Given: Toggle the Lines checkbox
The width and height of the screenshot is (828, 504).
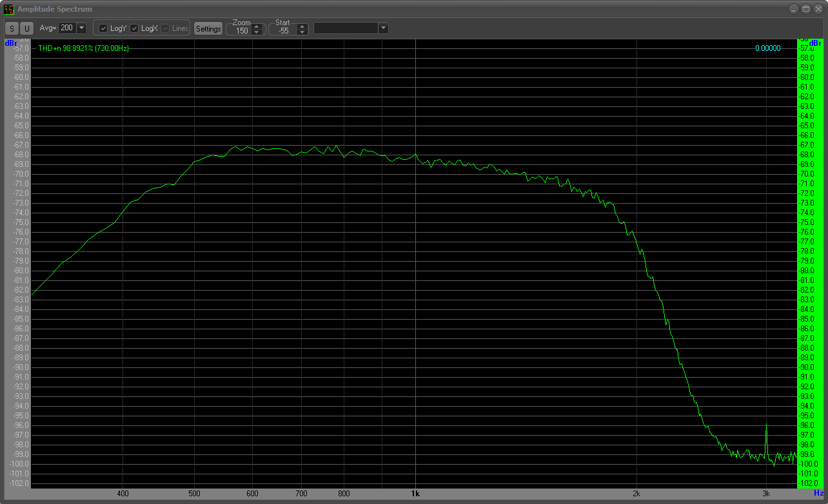Looking at the screenshot, I should click(165, 28).
